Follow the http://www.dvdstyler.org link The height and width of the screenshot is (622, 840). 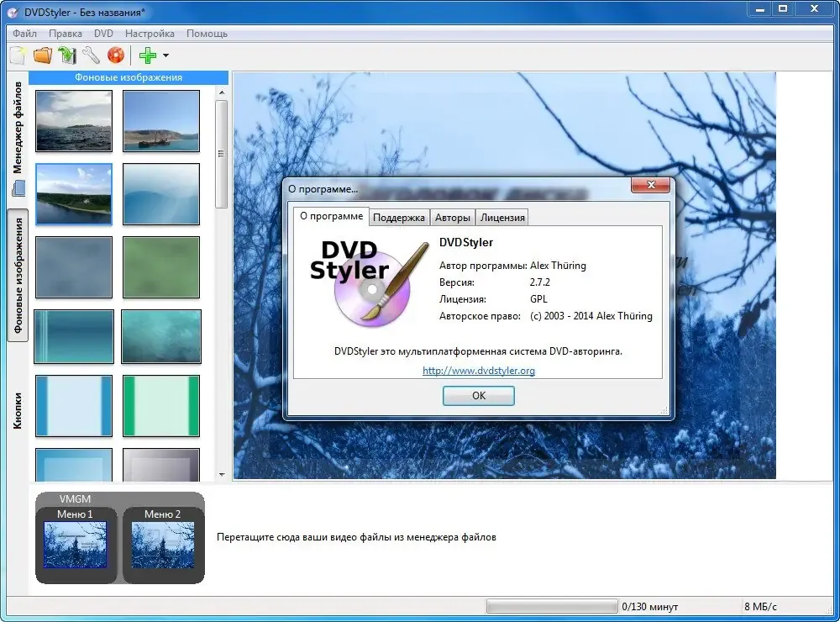[x=479, y=371]
